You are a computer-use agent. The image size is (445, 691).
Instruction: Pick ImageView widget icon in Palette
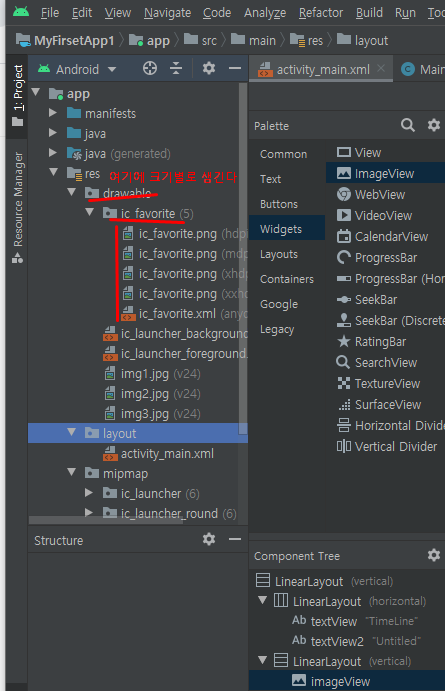point(344,173)
